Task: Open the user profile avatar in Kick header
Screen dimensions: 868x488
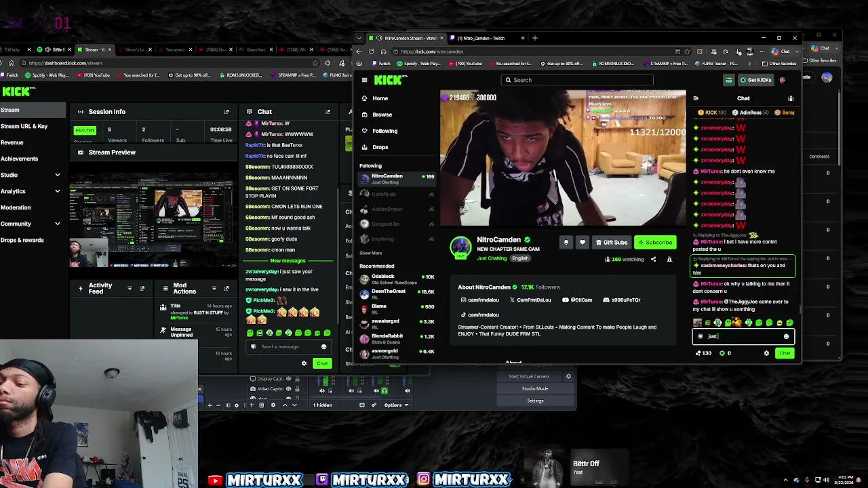Action: tap(783, 80)
